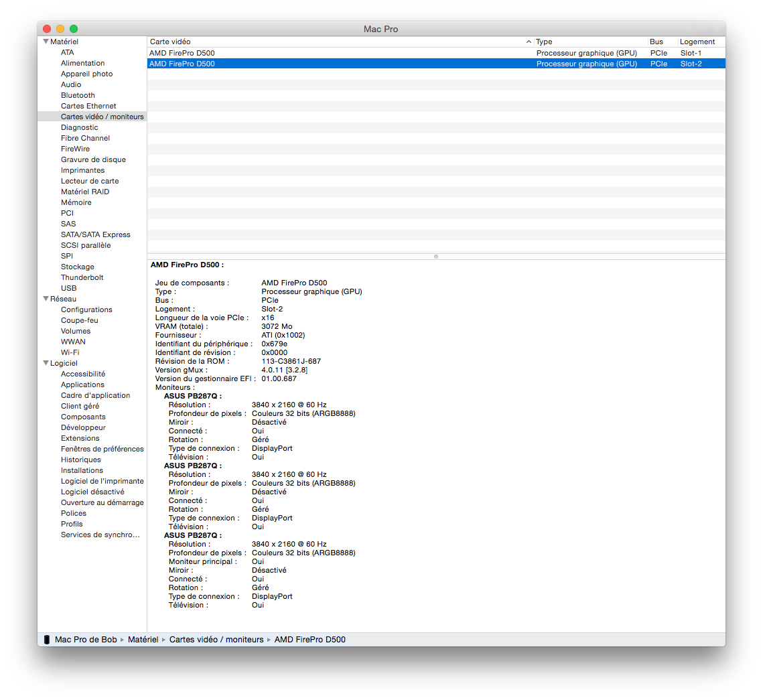Open Historiques in the sidebar
Image resolution: width=763 pixels, height=700 pixels.
click(81, 460)
